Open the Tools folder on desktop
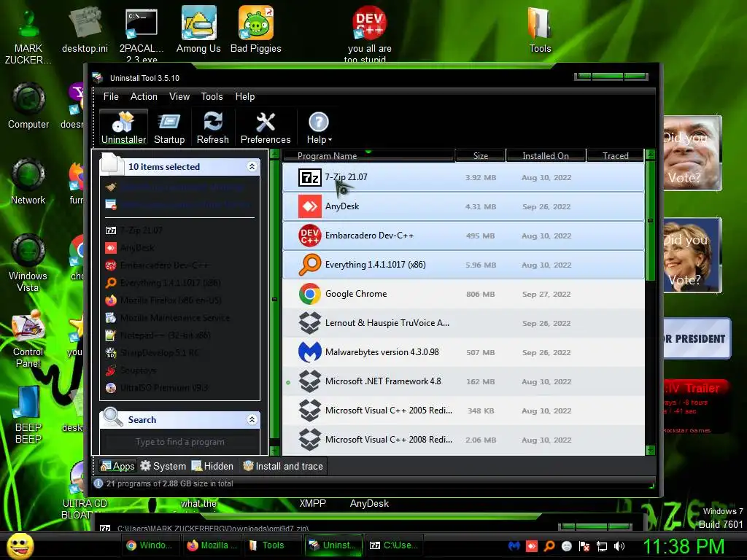Viewport: 747px width, 560px height. tap(540, 29)
